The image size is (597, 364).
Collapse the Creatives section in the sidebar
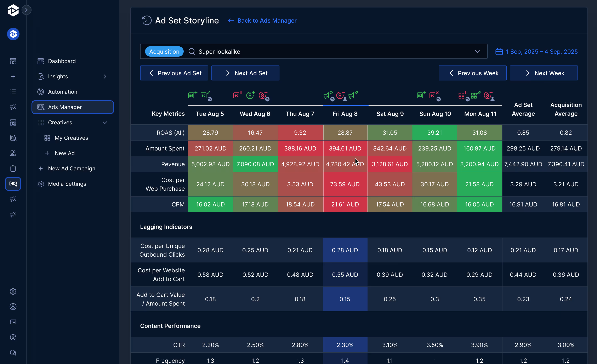[x=105, y=123]
